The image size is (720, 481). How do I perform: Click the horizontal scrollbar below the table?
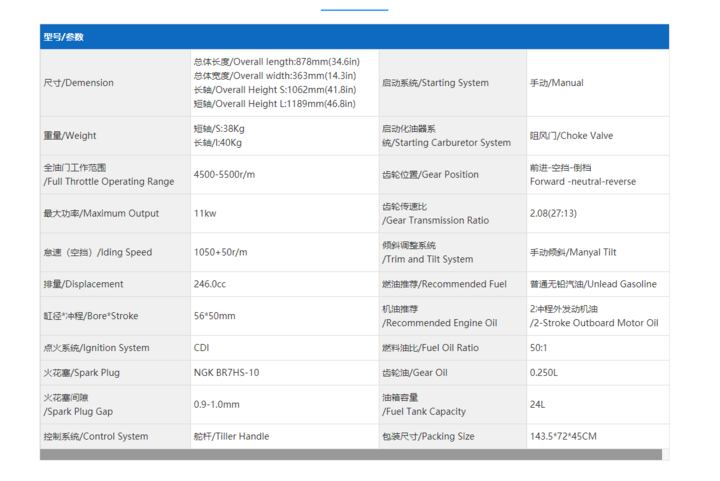coord(350,455)
